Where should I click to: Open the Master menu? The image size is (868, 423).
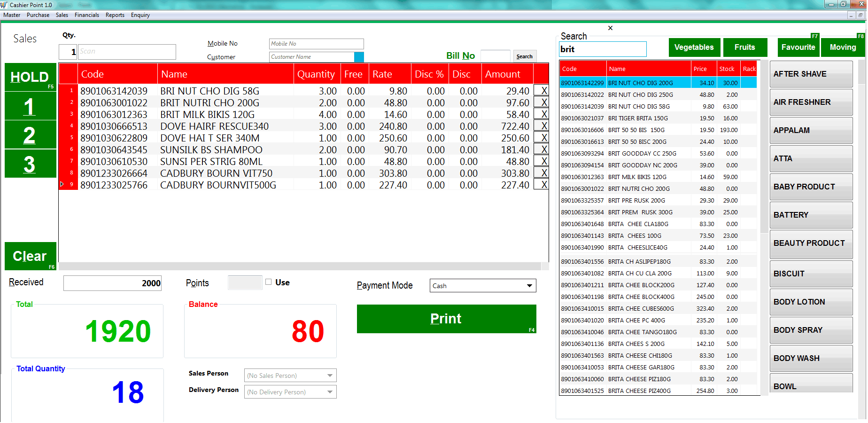11,15
